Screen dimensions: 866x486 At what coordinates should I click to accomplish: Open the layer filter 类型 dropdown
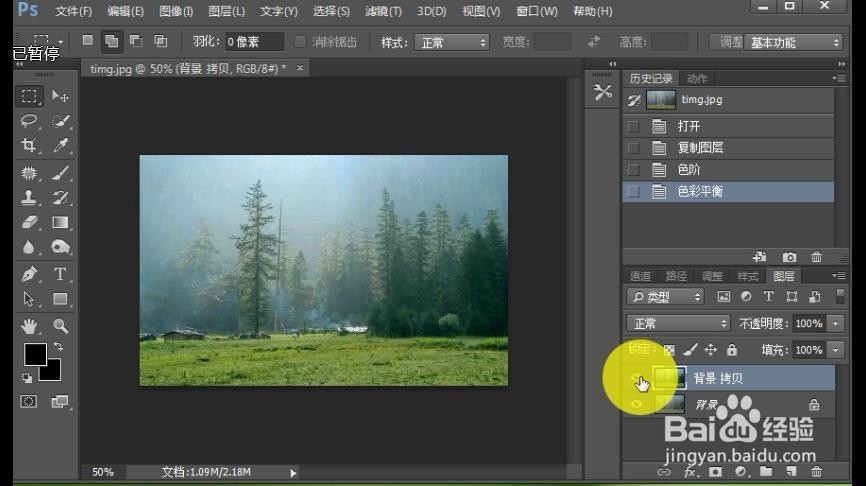(666, 297)
